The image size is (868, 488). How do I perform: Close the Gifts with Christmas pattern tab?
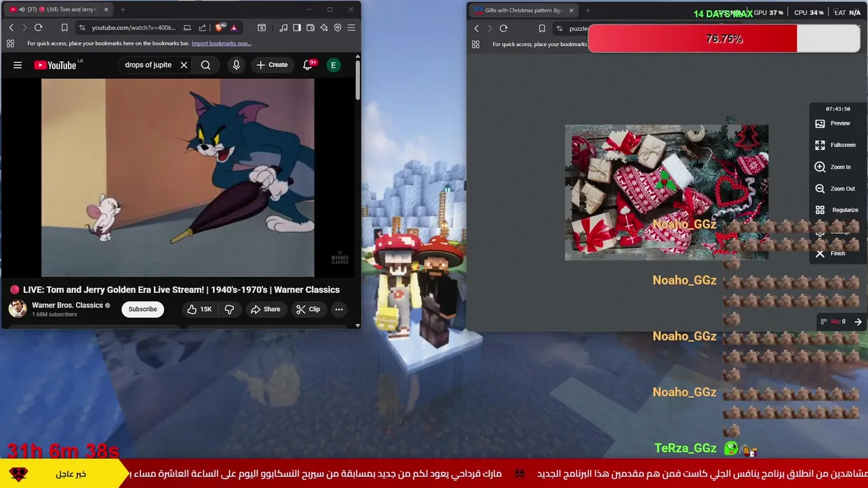tap(571, 10)
